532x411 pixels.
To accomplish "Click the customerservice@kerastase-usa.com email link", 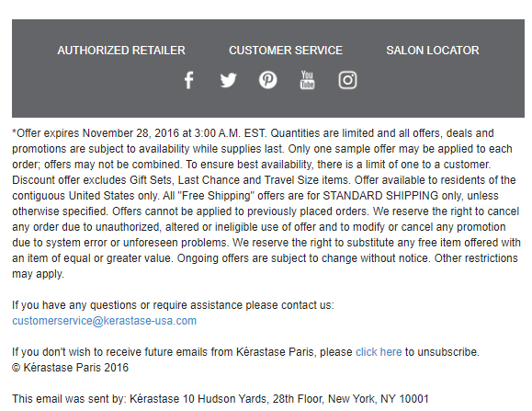I will pos(104,321).
